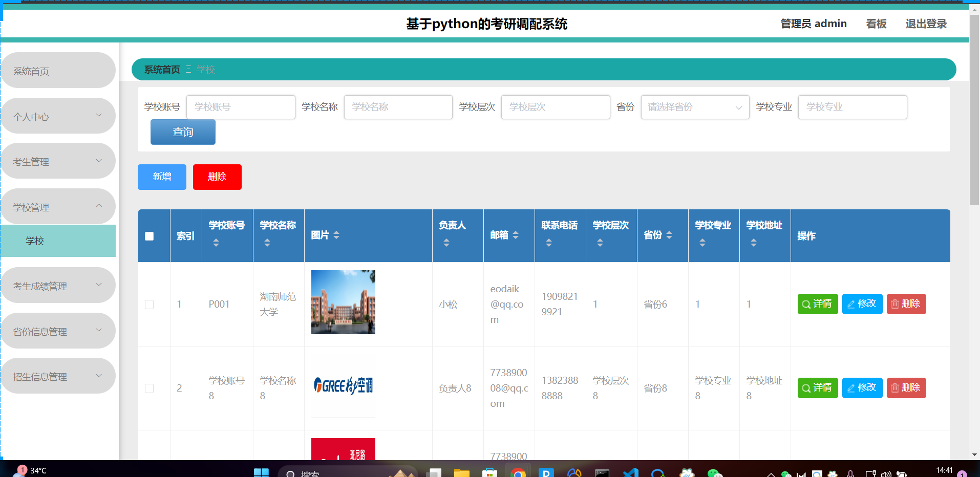Sort table by 邮箱 column arrows
The width and height of the screenshot is (980, 477).
[x=516, y=235]
